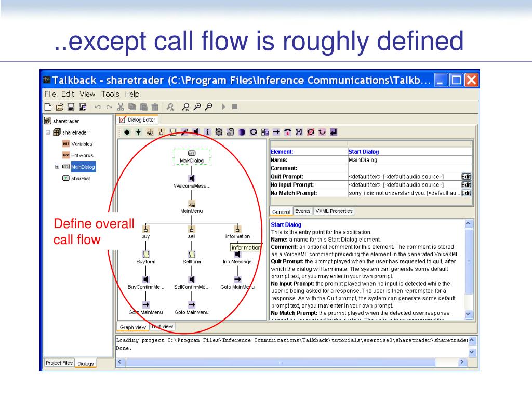
Task: Select the information 'i' element tool
Action: 207,132
